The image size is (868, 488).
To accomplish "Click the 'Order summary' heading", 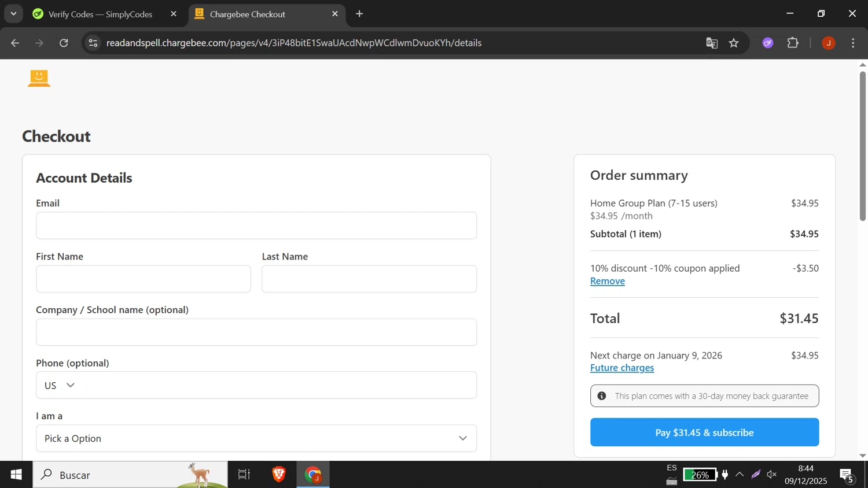I will tap(639, 175).
